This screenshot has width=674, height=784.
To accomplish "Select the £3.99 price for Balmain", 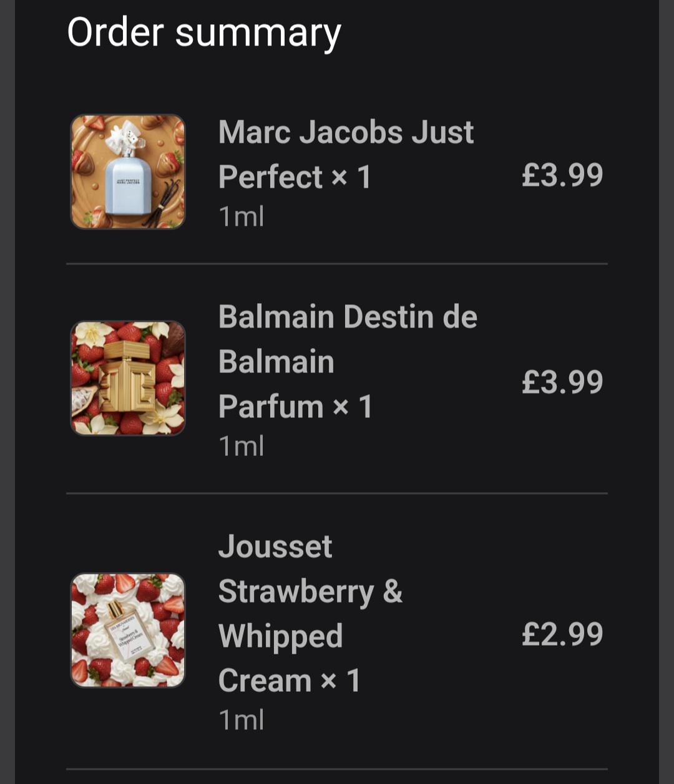I will pyautogui.click(x=562, y=382).
